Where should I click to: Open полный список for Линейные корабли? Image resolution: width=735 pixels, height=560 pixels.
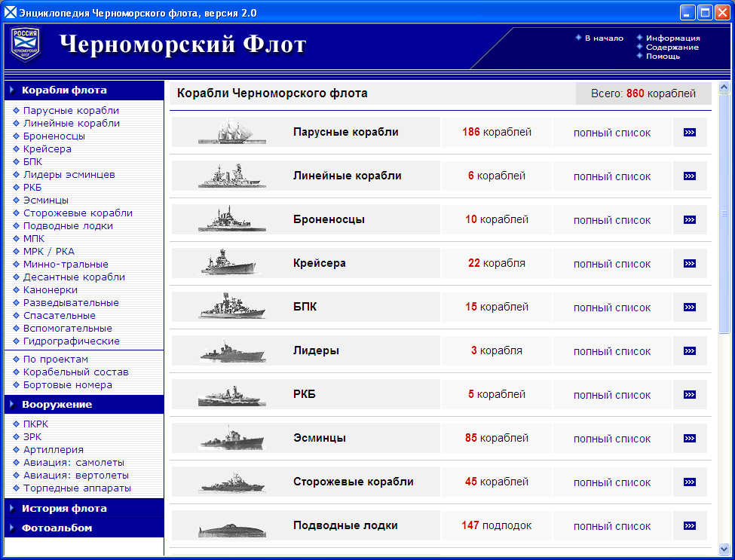click(611, 176)
